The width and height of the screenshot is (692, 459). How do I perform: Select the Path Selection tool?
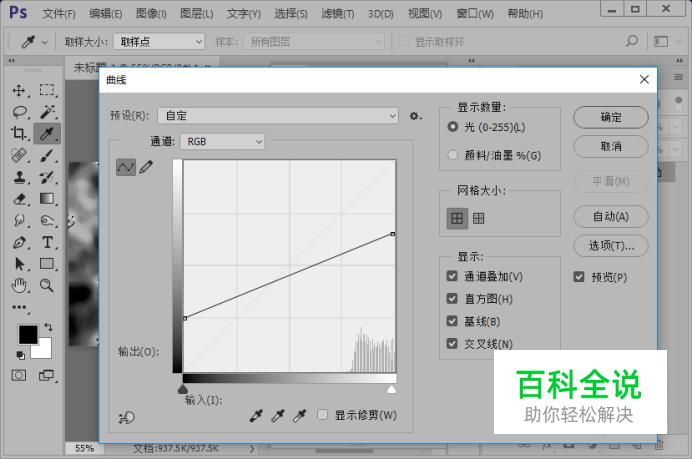pos(19,264)
